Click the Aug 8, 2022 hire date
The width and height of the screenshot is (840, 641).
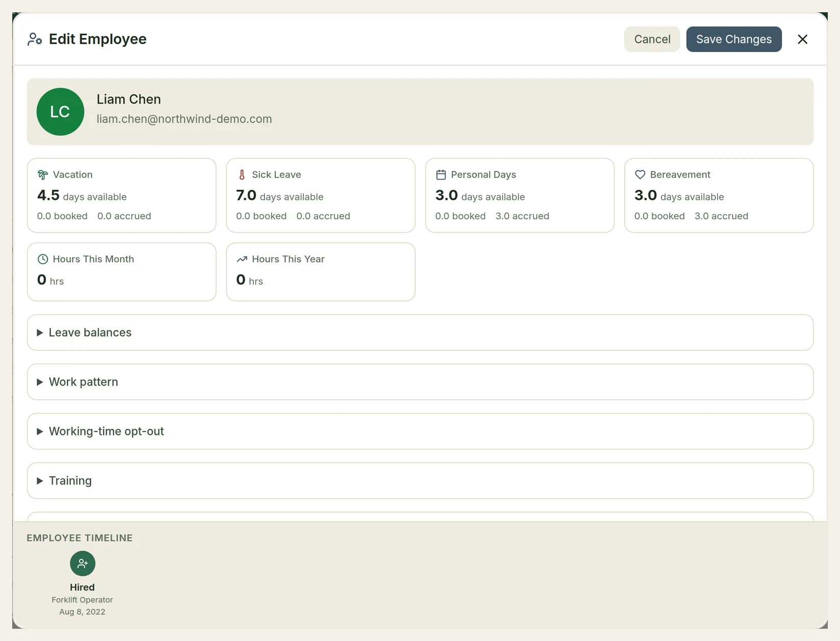(x=82, y=612)
